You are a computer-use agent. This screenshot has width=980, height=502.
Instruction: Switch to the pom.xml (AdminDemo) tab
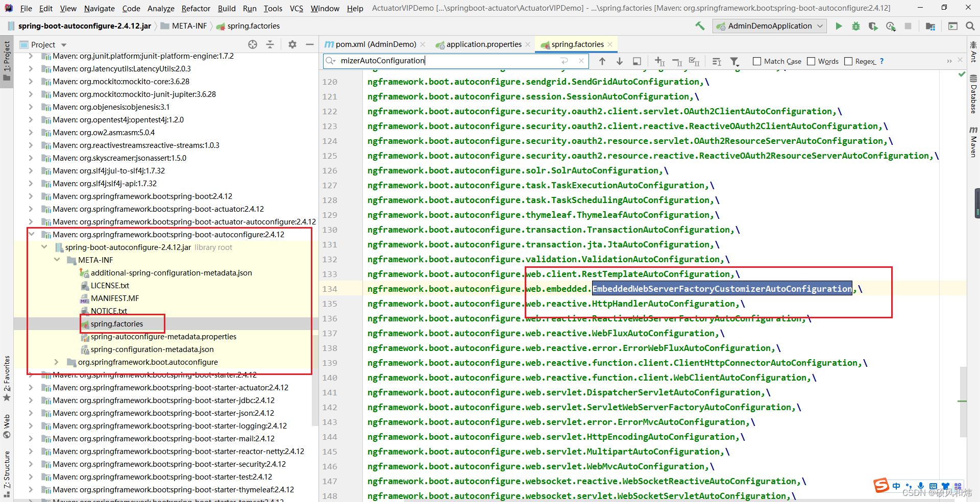point(376,44)
